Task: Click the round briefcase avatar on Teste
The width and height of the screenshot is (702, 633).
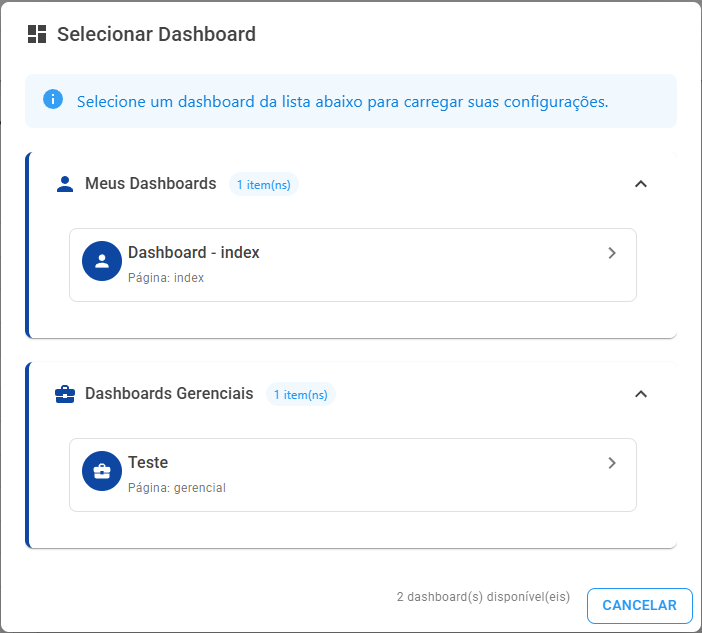Action: [102, 471]
